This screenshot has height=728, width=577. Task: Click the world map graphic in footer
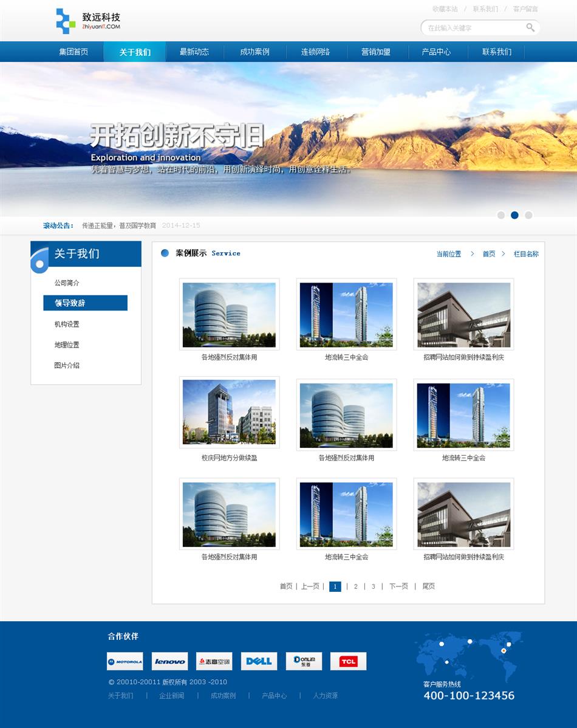[x=468, y=655]
